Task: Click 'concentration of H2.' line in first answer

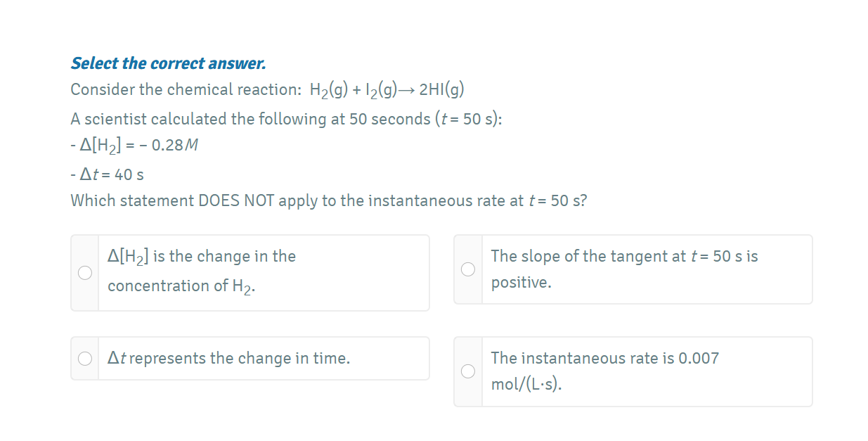Action: pyautogui.click(x=181, y=286)
